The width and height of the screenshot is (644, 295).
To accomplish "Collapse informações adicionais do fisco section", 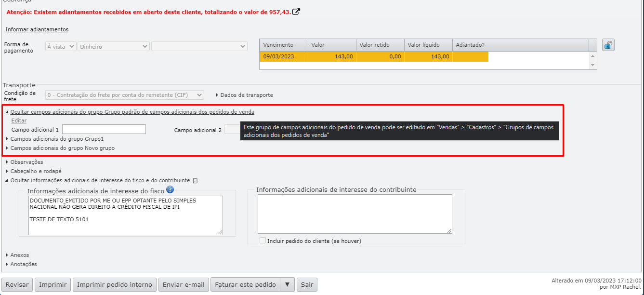I will coord(98,180).
